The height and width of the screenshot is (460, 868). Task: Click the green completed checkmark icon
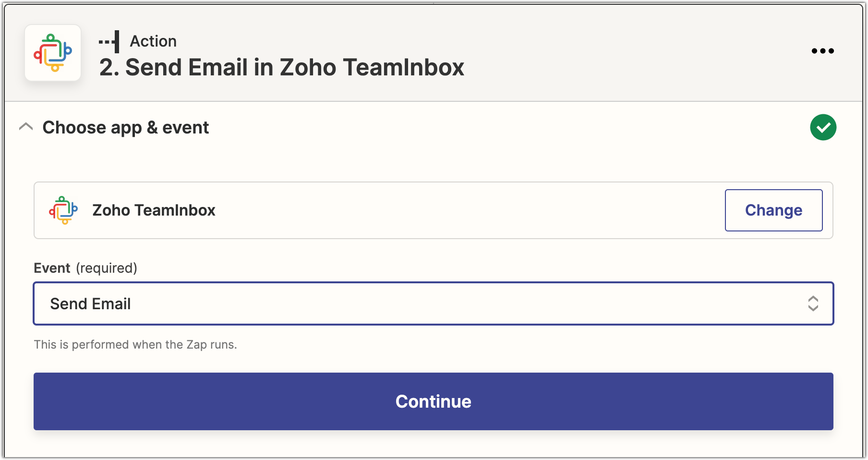(823, 127)
